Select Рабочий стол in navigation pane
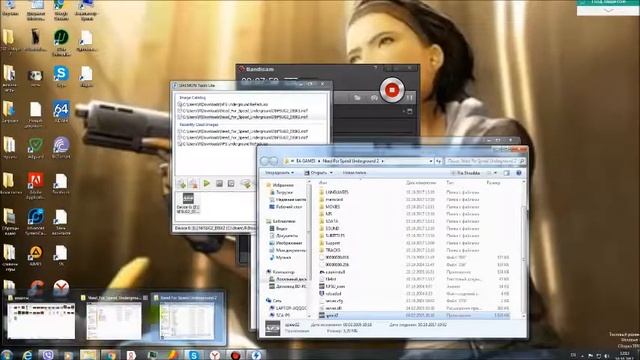Image resolution: width=640 pixels, height=360 pixels. coord(285,207)
